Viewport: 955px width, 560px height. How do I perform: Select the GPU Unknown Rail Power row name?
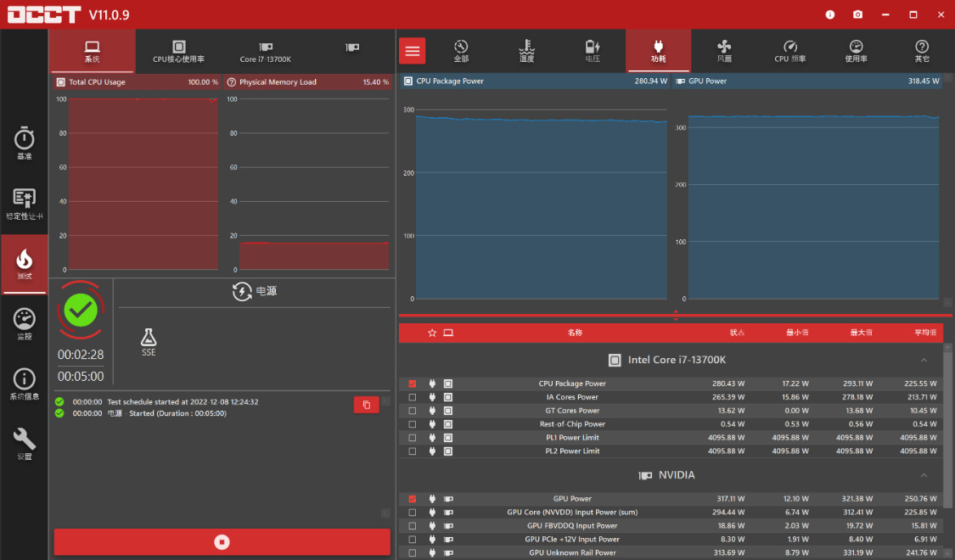click(x=572, y=552)
